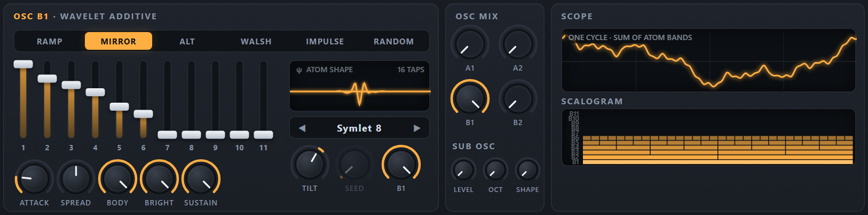
Task: Pick the RANDOM preset tab
Action: click(x=394, y=41)
